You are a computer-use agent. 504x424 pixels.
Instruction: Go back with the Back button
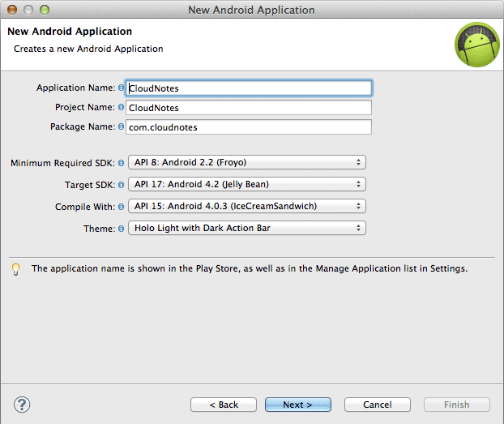coord(224,405)
